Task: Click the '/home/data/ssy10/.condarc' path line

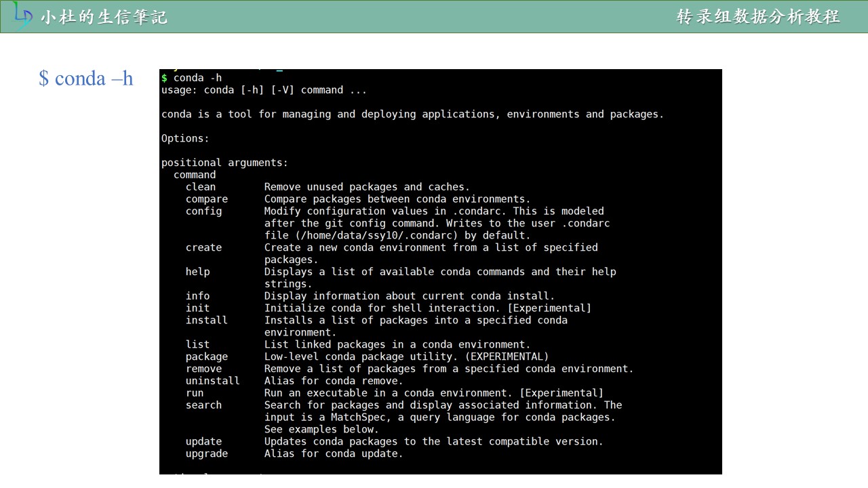Action: point(397,236)
